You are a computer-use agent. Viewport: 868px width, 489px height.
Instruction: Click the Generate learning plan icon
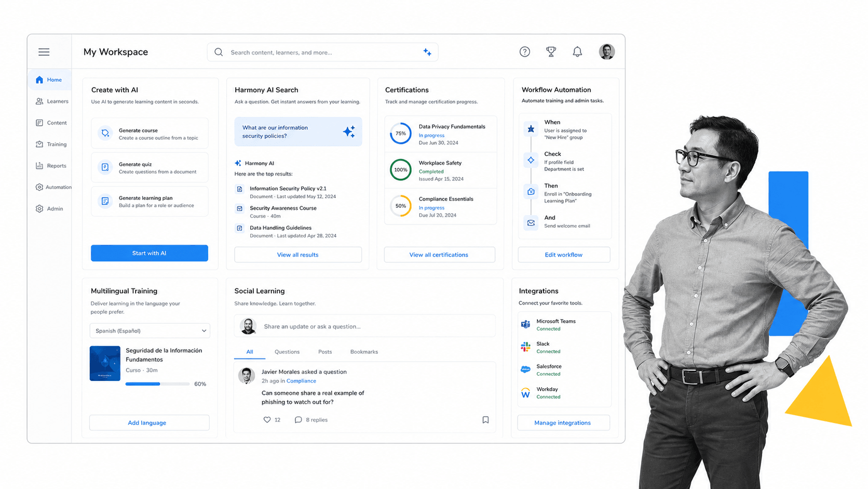coord(105,201)
